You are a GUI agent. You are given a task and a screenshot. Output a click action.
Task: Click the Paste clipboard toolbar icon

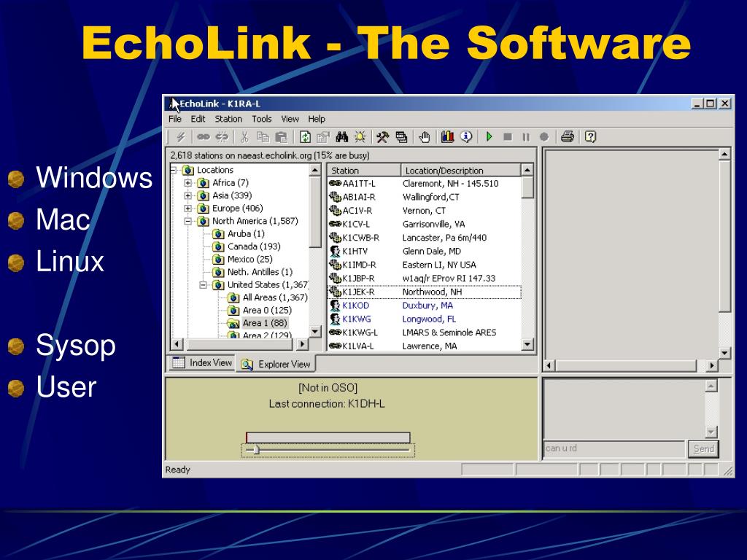coord(282,137)
